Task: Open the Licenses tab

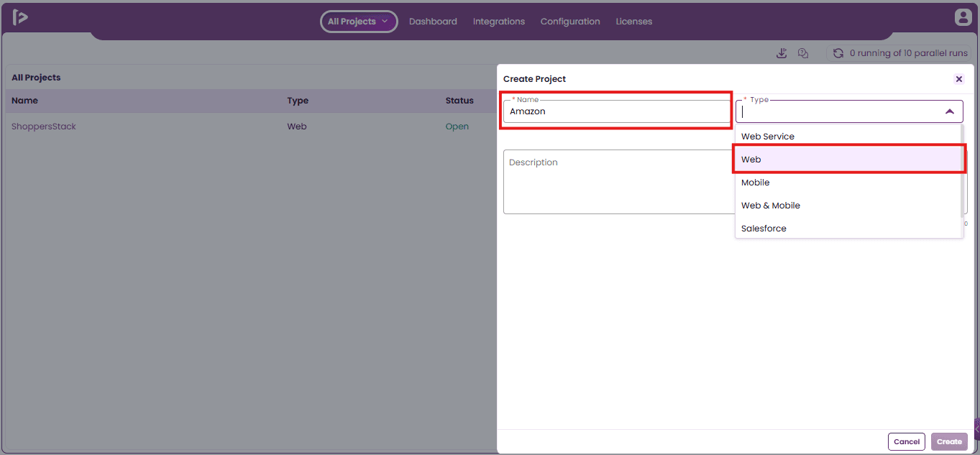Action: tap(634, 22)
